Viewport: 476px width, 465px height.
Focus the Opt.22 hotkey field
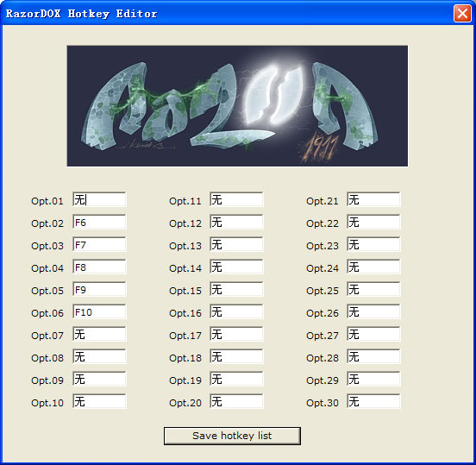pos(374,222)
